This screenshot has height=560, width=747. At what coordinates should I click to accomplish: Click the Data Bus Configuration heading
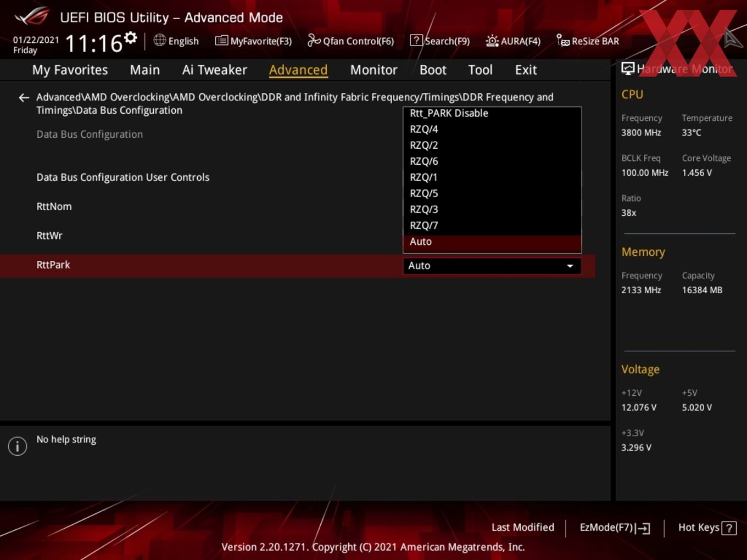(90, 135)
